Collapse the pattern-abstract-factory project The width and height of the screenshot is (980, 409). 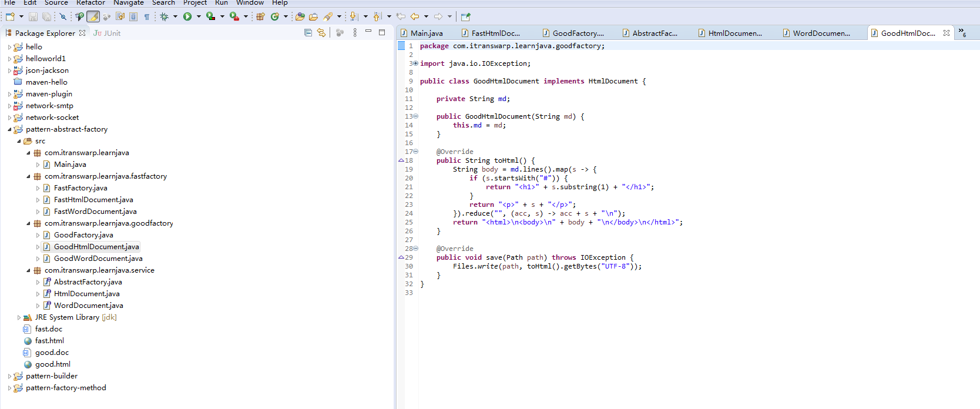point(9,129)
